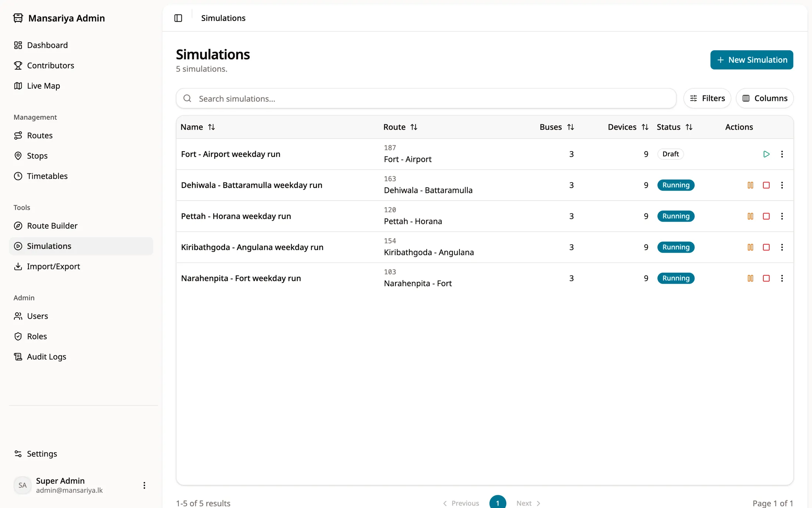Image resolution: width=812 pixels, height=508 pixels.
Task: Open more actions for Kiribathgoda - Angulana row
Action: click(x=782, y=247)
